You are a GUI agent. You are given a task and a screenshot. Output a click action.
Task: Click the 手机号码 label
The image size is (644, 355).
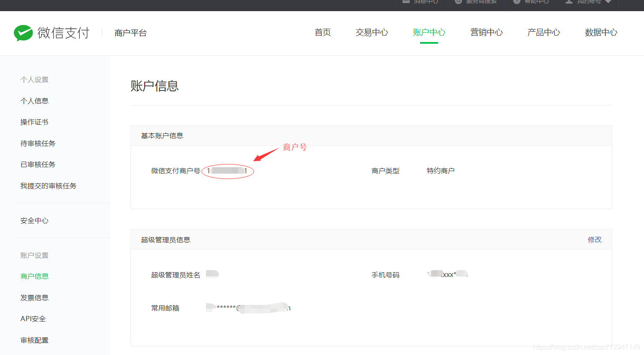pos(385,275)
